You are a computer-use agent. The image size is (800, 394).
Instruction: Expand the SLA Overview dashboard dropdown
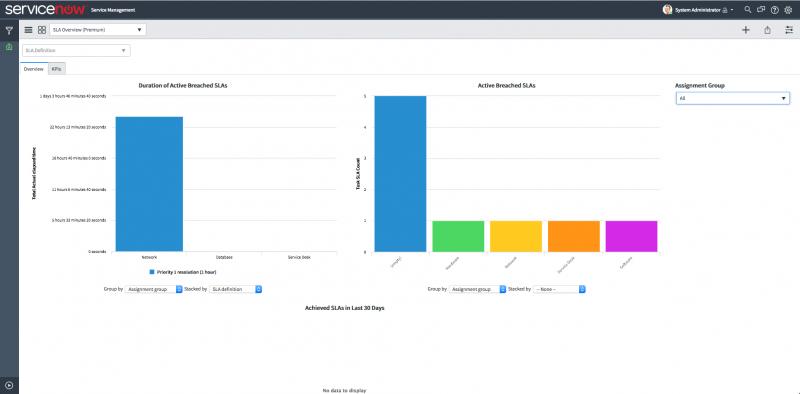pos(98,30)
